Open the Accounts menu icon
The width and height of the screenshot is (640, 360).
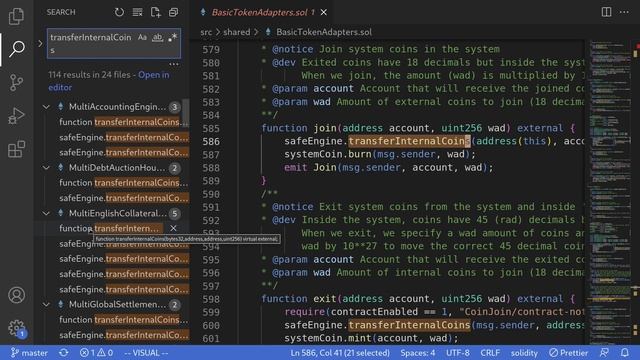coord(16,295)
